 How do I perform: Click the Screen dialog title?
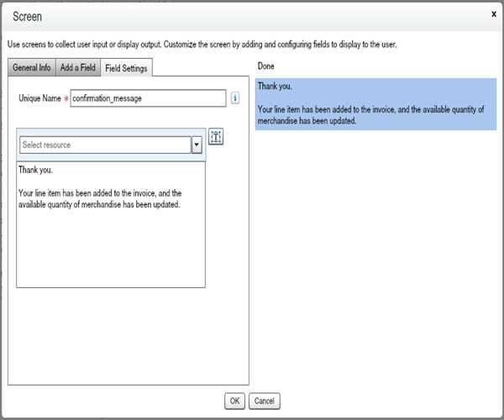(28, 16)
